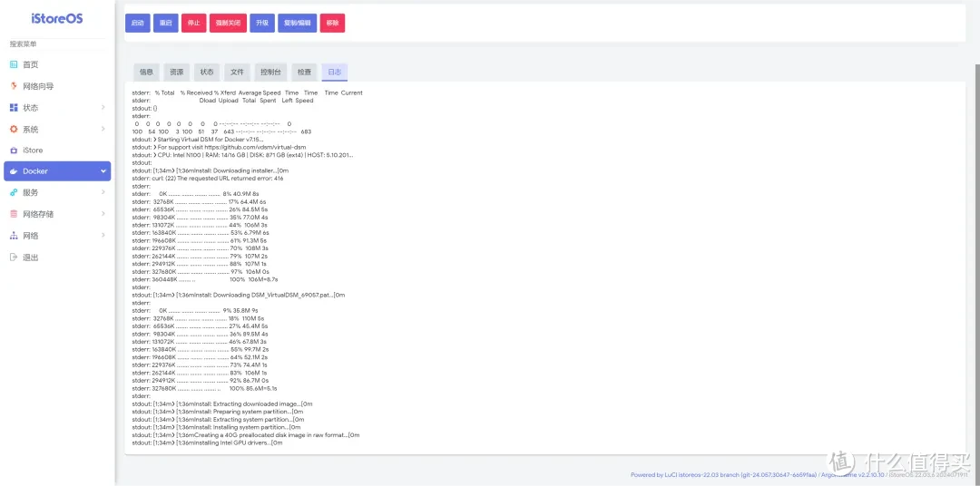The height and width of the screenshot is (486, 980).
Task: Click the iStore shop icon
Action: [14, 151]
